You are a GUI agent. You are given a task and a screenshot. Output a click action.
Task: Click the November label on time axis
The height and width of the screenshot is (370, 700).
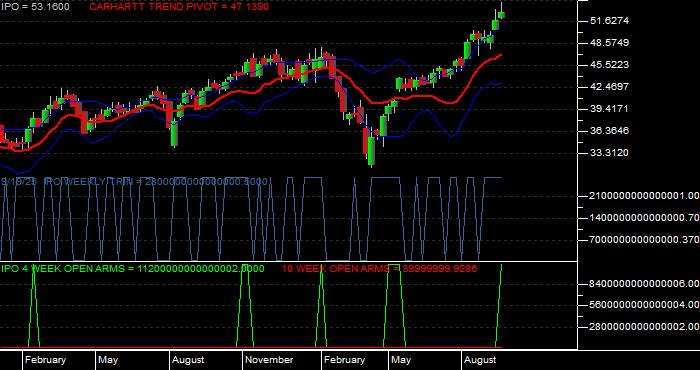point(269,360)
